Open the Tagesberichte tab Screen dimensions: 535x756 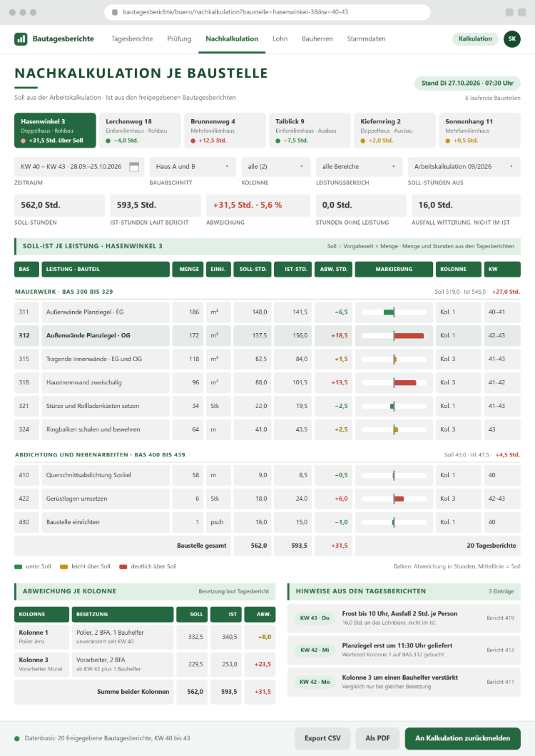coord(132,39)
